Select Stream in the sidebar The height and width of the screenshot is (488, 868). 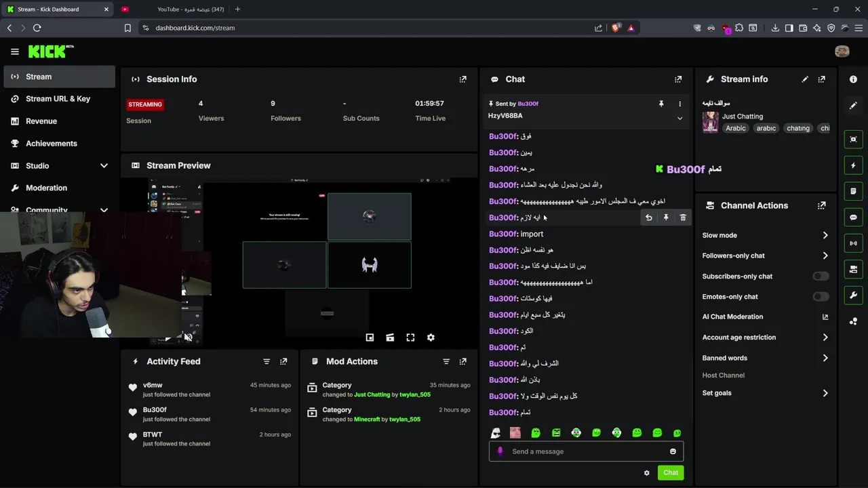pos(59,77)
